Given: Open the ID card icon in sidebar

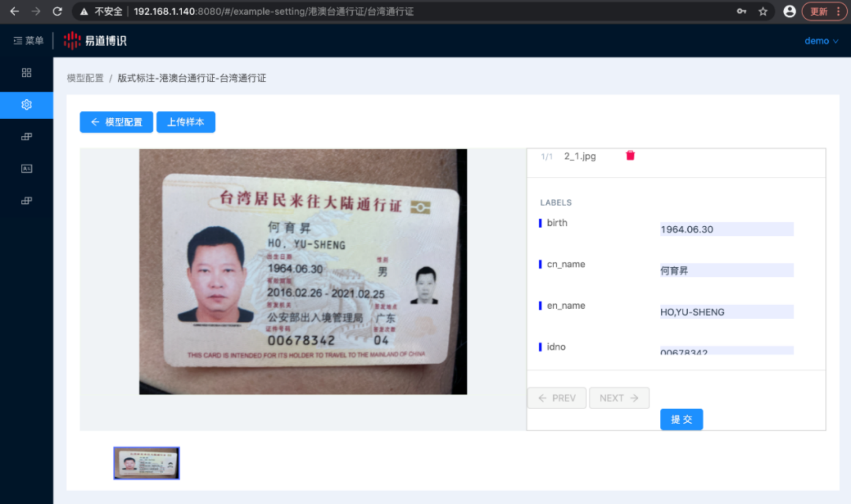Looking at the screenshot, I should point(26,169).
